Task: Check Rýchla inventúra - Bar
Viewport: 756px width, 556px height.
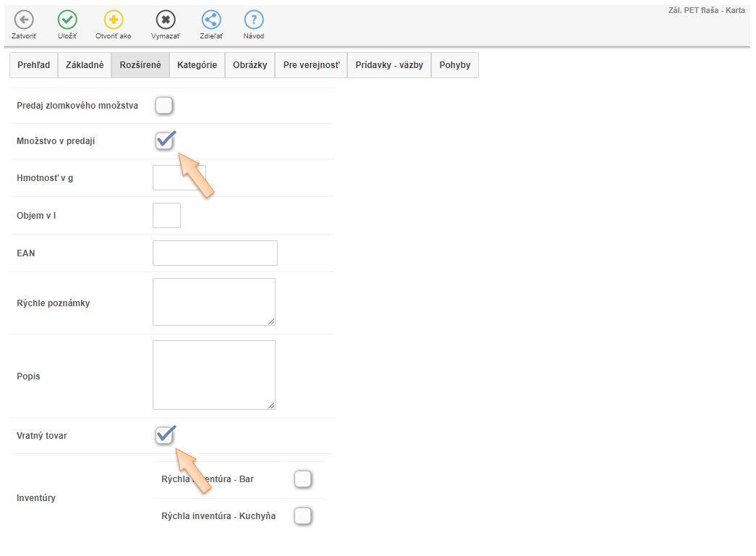Action: 303,479
